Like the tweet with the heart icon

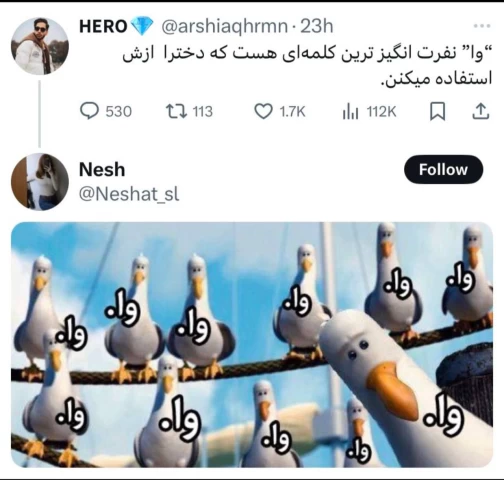tap(263, 111)
